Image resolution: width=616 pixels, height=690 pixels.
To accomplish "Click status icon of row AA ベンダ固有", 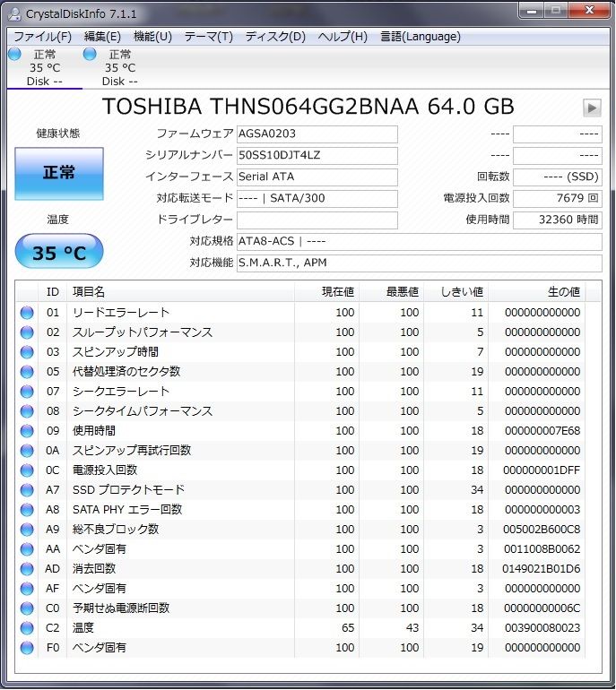I will [x=27, y=549].
